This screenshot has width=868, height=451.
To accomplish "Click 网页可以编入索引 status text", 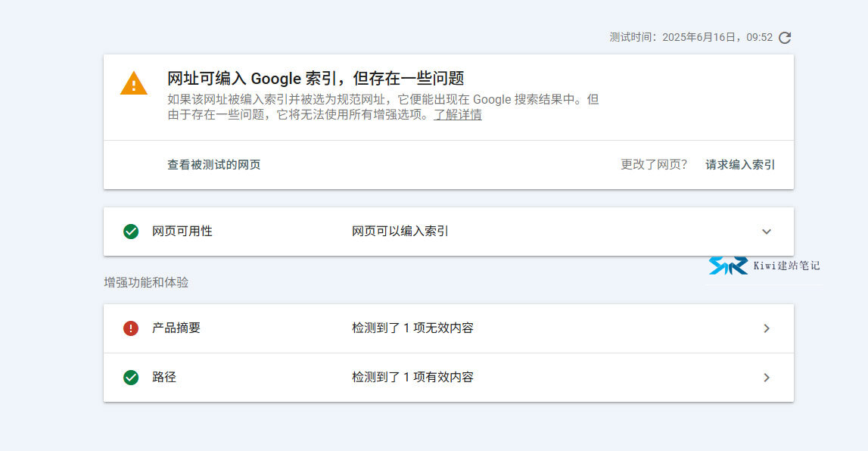I will (400, 231).
